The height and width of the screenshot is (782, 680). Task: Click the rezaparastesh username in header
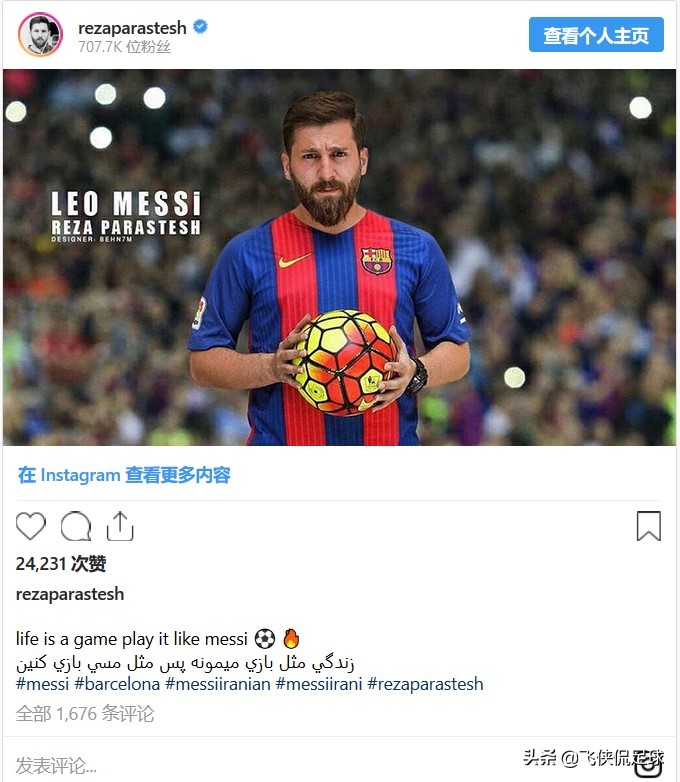click(x=132, y=28)
